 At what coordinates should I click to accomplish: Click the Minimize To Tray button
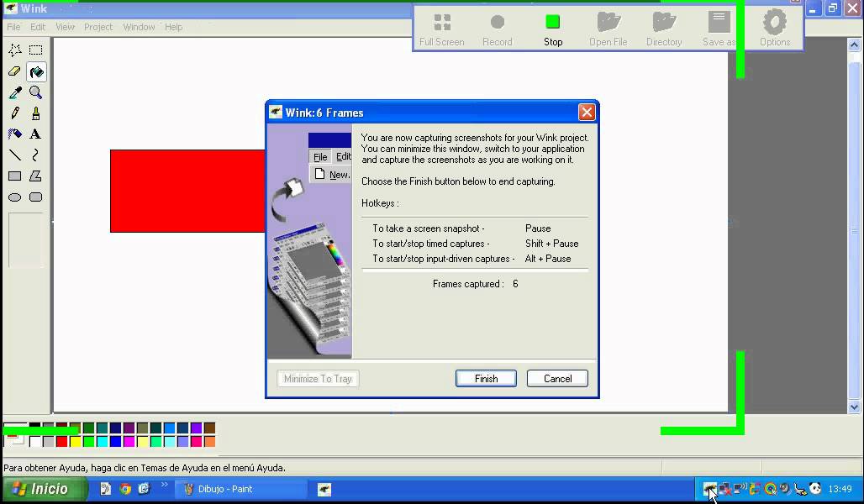(318, 378)
